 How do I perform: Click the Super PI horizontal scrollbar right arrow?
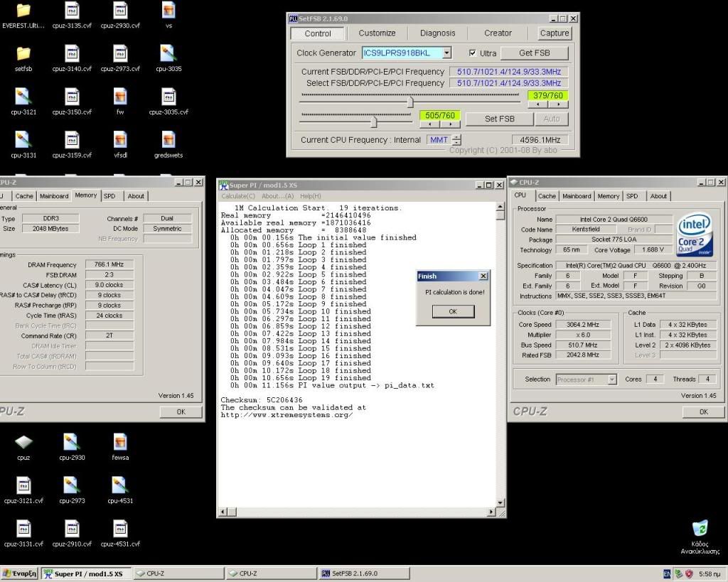(491, 512)
